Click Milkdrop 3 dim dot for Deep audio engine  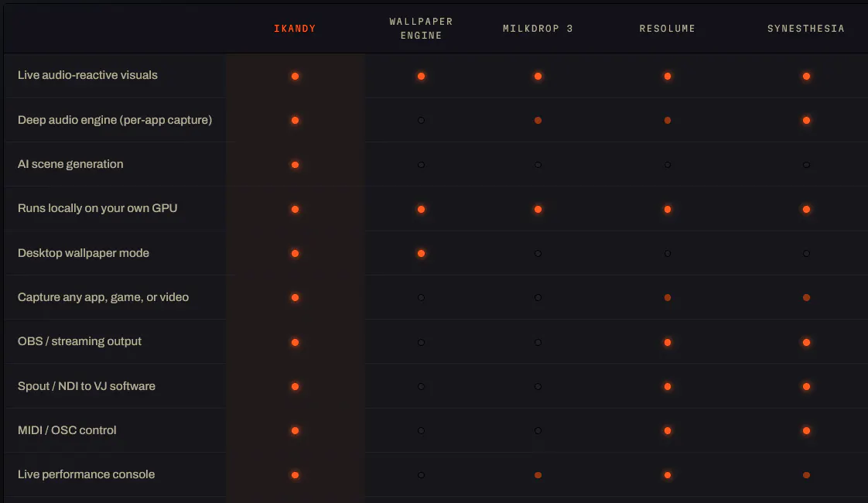538,120
